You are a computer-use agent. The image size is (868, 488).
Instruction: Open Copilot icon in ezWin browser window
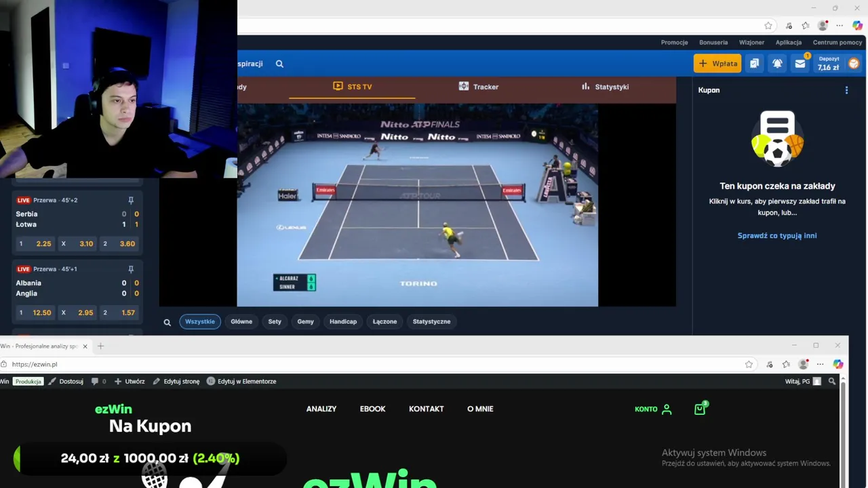click(838, 364)
